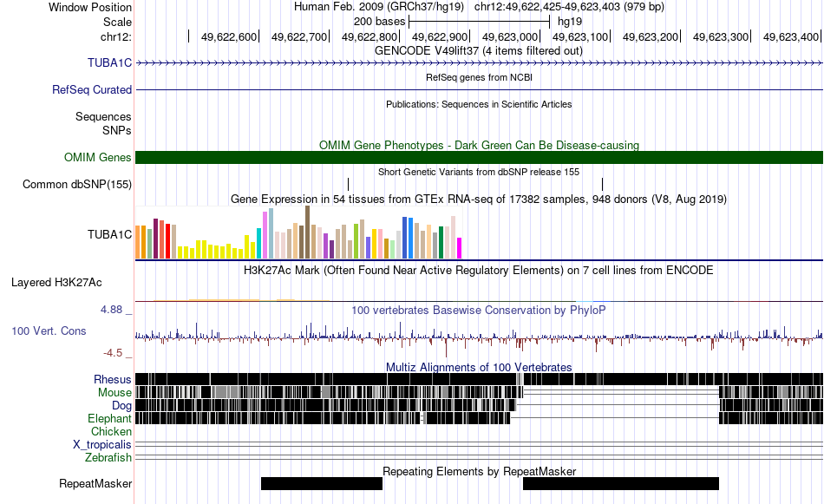Click Multiz Alignments of 100 Vertebrates title
The height and width of the screenshot is (504, 824).
pyautogui.click(x=479, y=367)
